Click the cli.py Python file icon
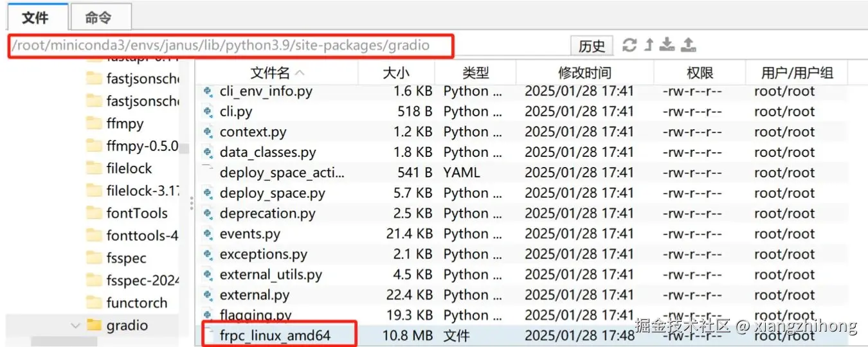This screenshot has width=868, height=347. point(208,112)
